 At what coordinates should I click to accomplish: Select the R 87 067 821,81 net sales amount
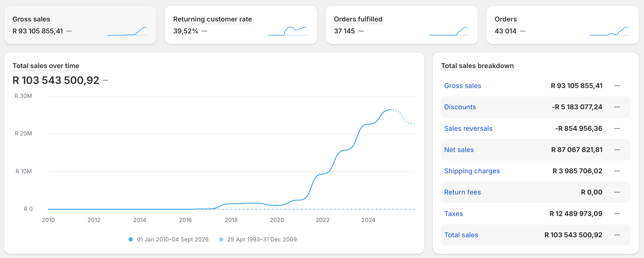(x=577, y=150)
